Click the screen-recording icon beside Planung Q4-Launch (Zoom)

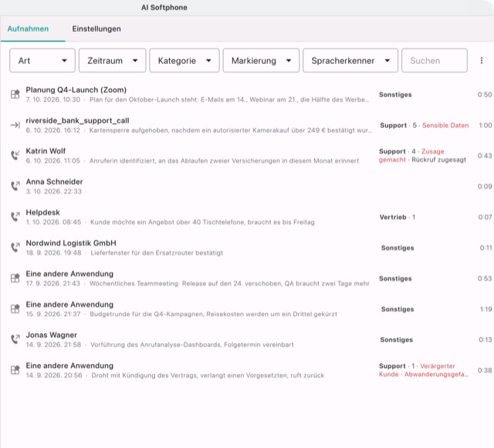tap(15, 94)
